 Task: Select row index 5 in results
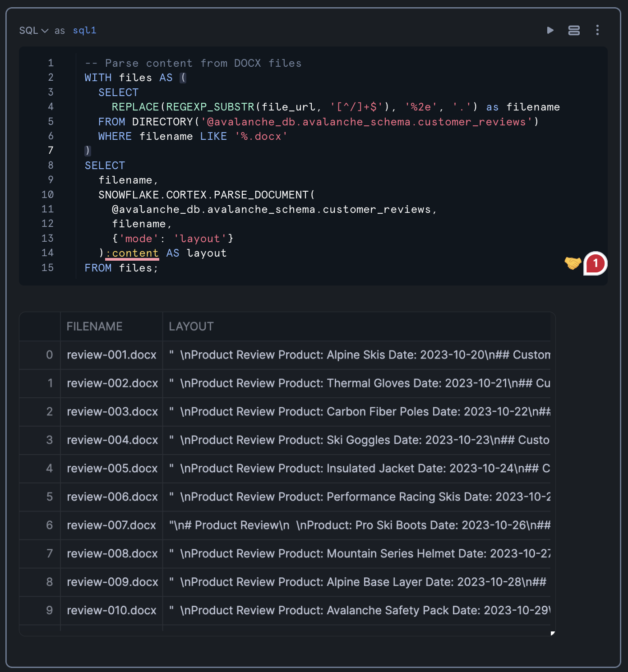[x=50, y=497]
